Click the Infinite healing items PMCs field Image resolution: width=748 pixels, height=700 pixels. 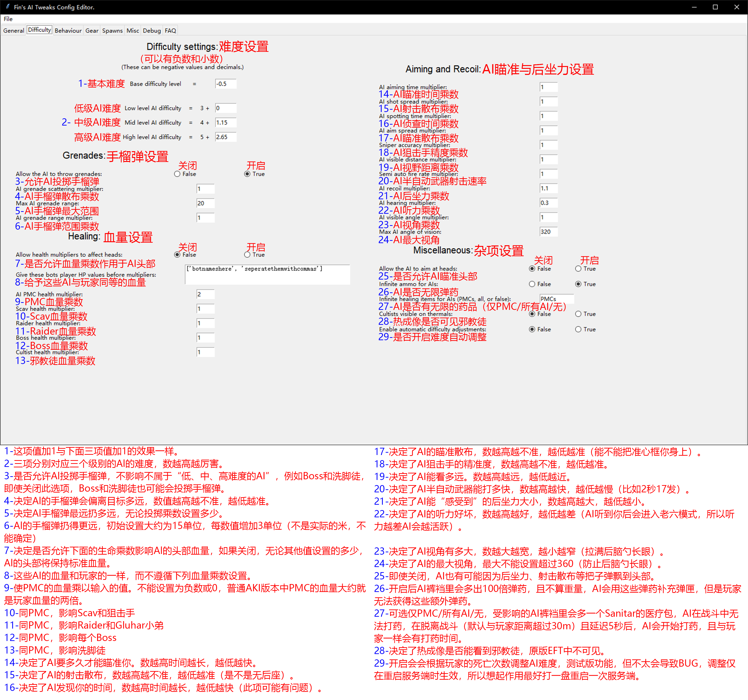[557, 299]
